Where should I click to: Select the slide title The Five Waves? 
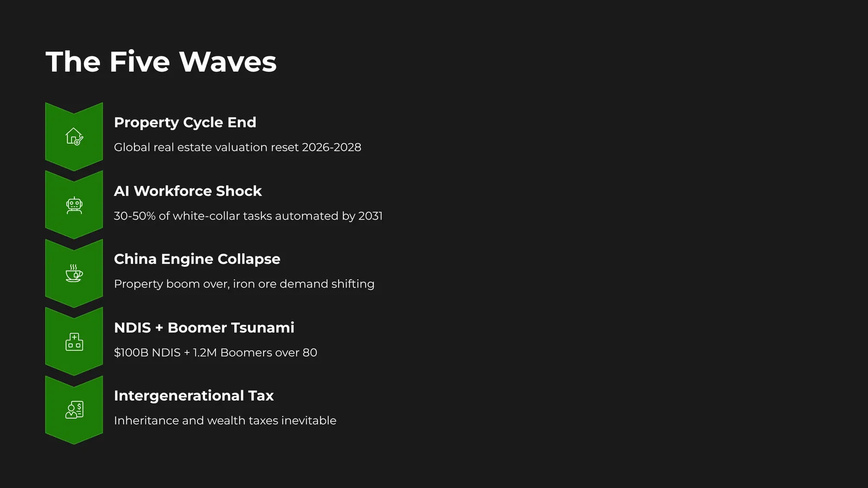coord(161,62)
